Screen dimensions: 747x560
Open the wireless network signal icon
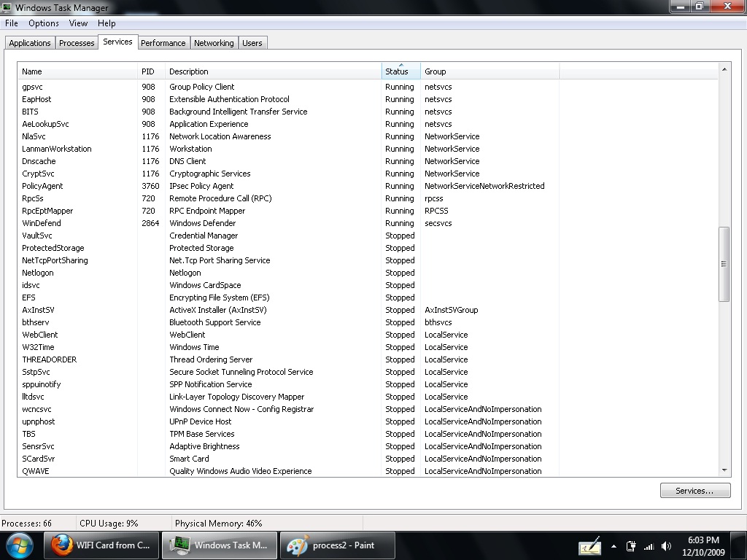[649, 547]
